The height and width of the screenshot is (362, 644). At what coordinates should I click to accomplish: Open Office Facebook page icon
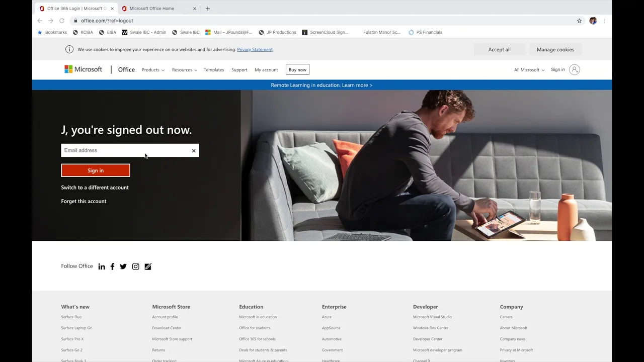[x=112, y=266]
